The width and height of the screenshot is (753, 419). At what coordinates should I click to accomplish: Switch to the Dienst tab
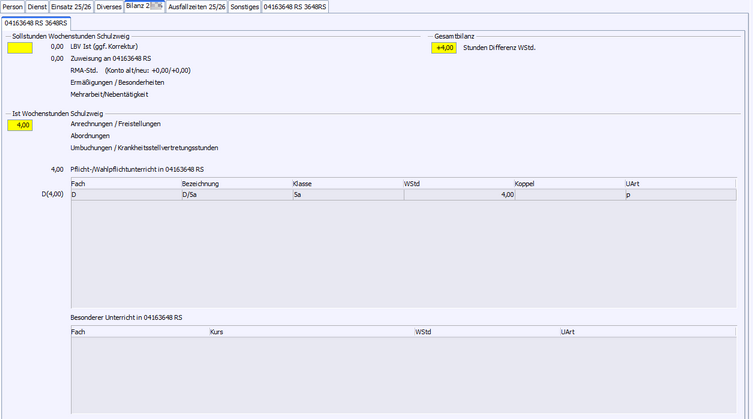pyautogui.click(x=37, y=7)
